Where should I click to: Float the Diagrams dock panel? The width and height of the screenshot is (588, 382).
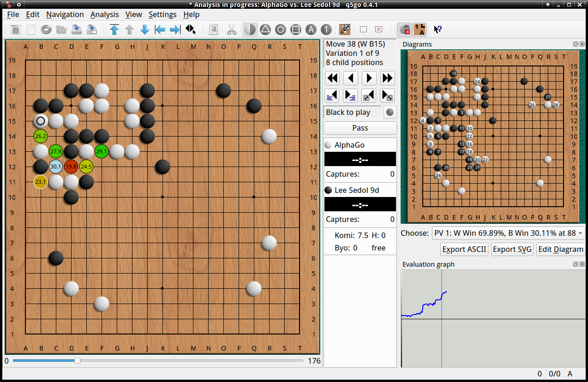576,44
